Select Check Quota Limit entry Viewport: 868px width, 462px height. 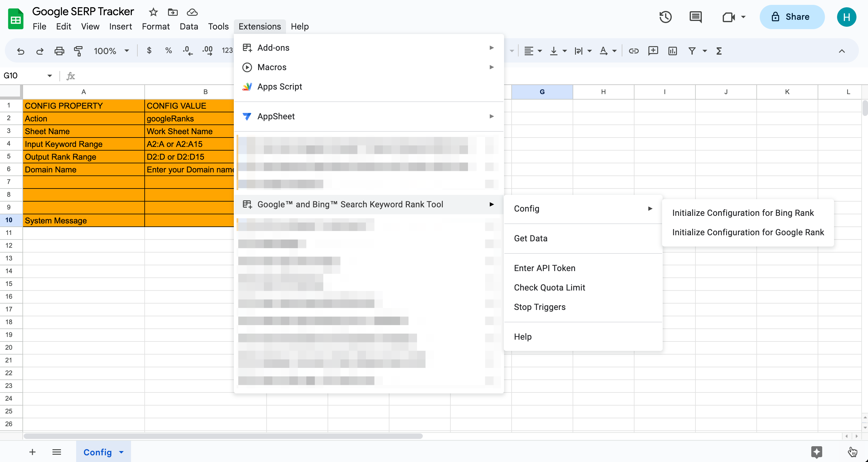pyautogui.click(x=583, y=288)
